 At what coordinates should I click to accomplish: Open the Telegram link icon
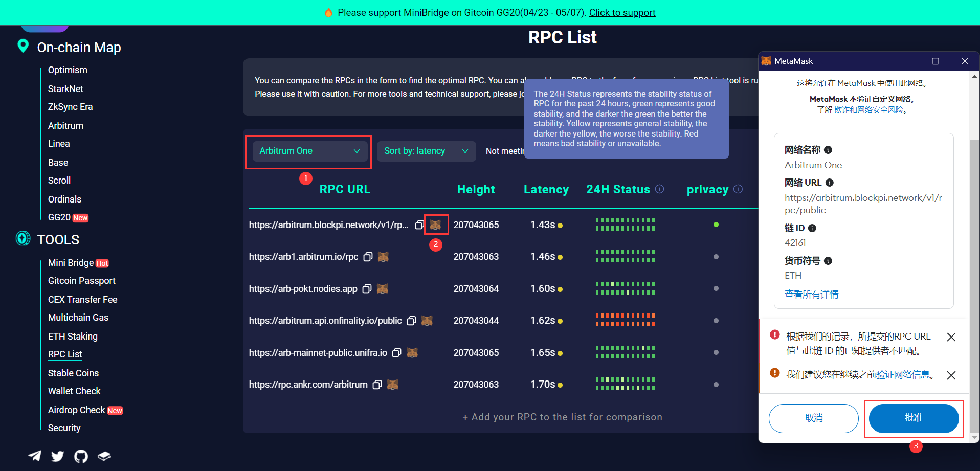(35, 456)
